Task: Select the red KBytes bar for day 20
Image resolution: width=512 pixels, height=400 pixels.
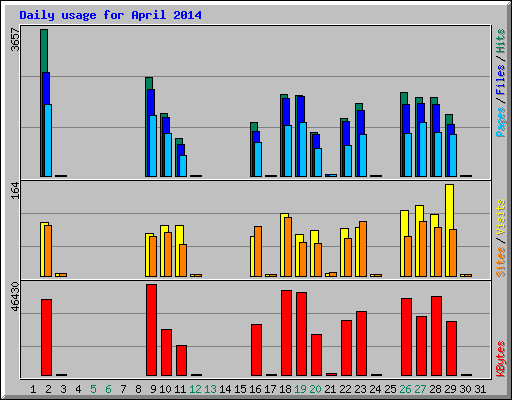Action: (316, 355)
